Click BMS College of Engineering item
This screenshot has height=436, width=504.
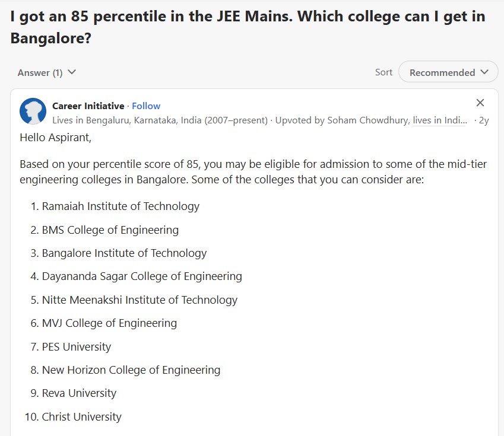click(x=110, y=230)
